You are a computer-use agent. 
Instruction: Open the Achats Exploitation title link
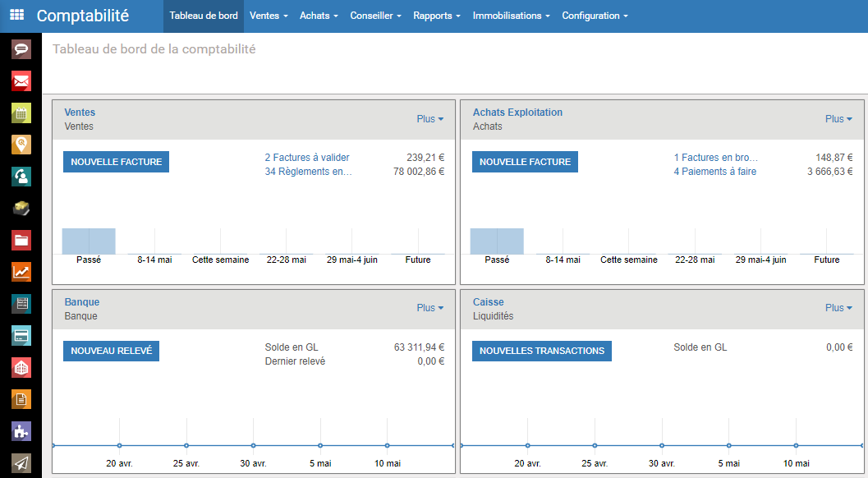(517, 113)
